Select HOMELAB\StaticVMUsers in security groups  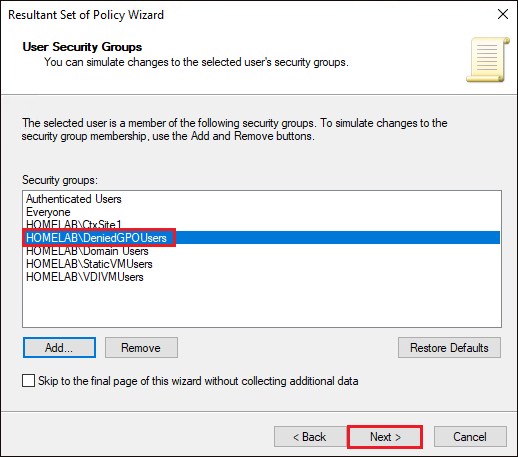click(x=89, y=264)
